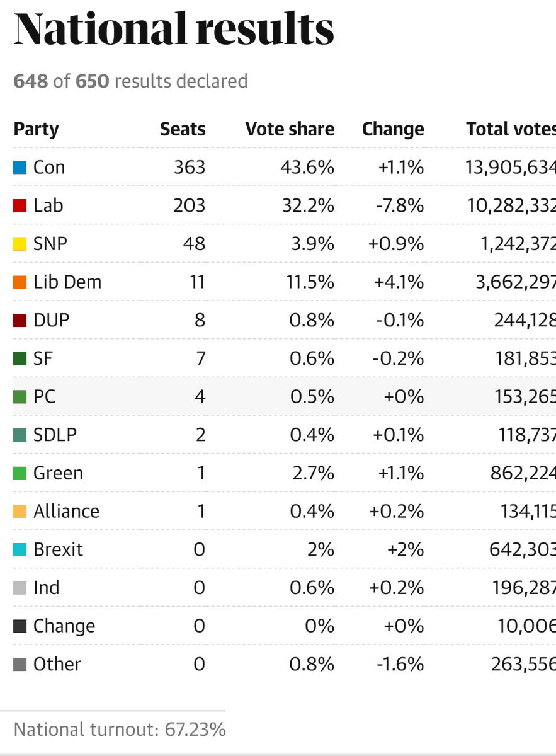Click the black Change party color square
Image resolution: width=556 pixels, height=756 pixels.
(20, 626)
